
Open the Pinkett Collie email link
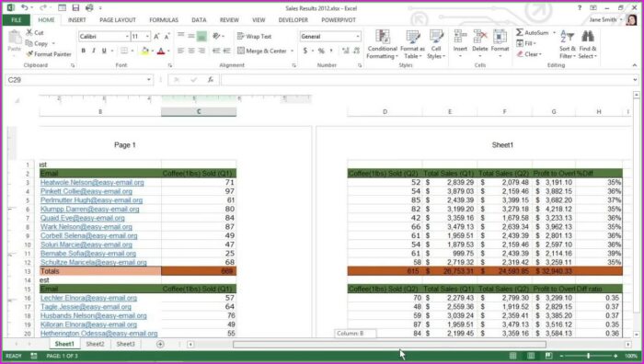(x=86, y=191)
